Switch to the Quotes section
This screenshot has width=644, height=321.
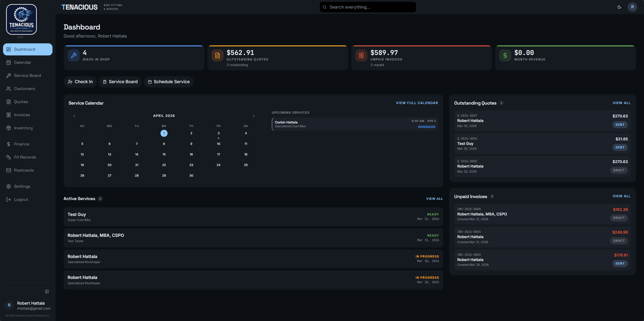(x=8, y=102)
